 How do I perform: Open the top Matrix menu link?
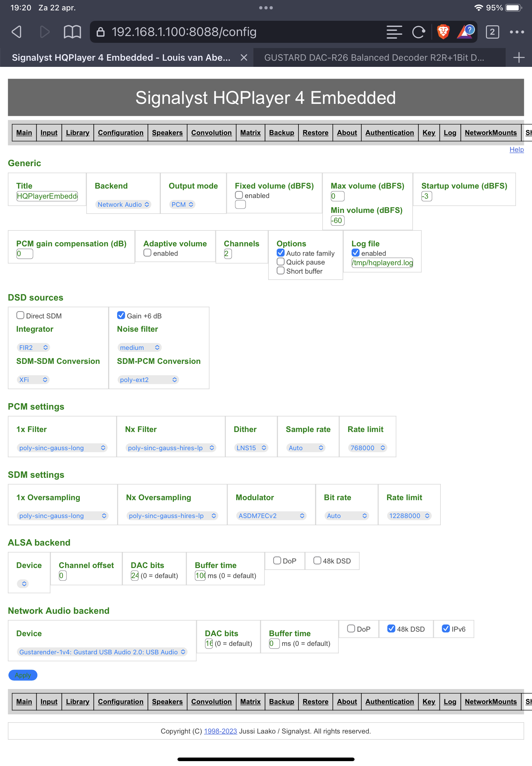coord(250,133)
